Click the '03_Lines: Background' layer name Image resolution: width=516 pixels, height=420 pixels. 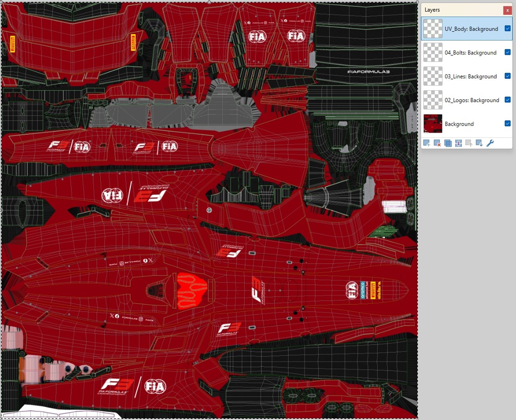[x=471, y=76]
